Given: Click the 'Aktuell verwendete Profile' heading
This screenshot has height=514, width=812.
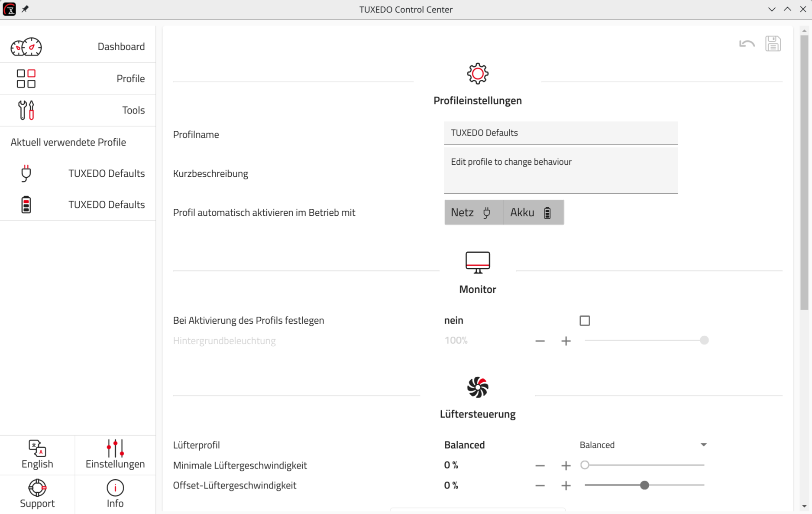Looking at the screenshot, I should [x=68, y=142].
